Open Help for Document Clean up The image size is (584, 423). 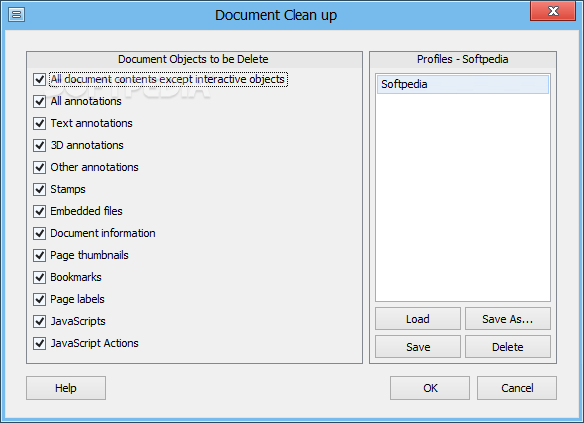click(x=66, y=388)
